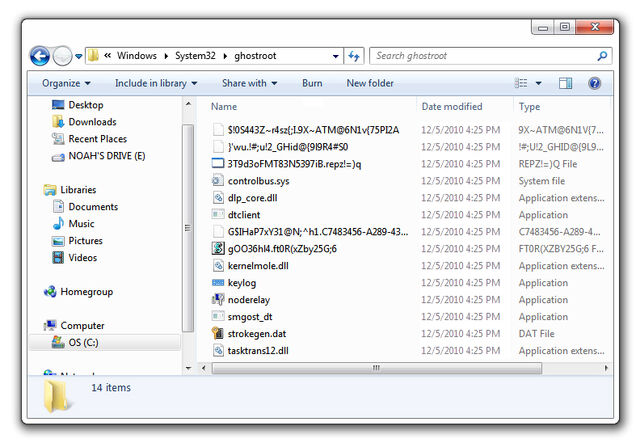
Task: Select the gOO36hl4.ft0R file icon
Action: [x=218, y=249]
